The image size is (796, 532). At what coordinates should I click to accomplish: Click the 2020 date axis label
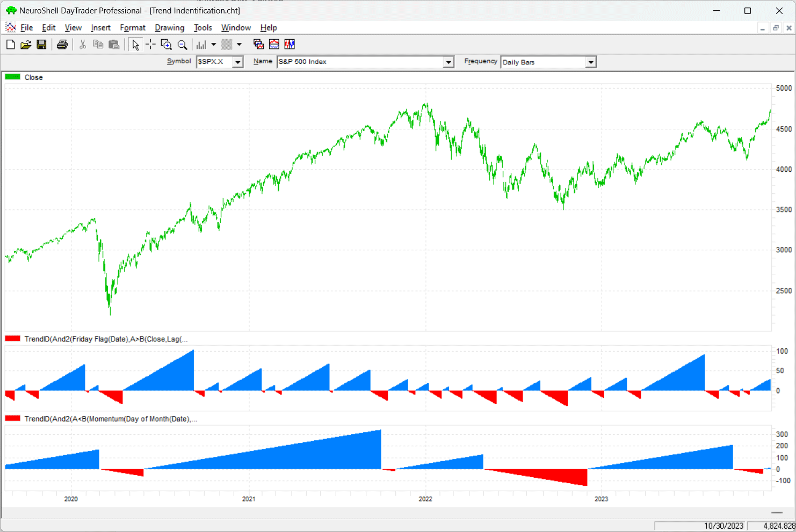[71, 499]
